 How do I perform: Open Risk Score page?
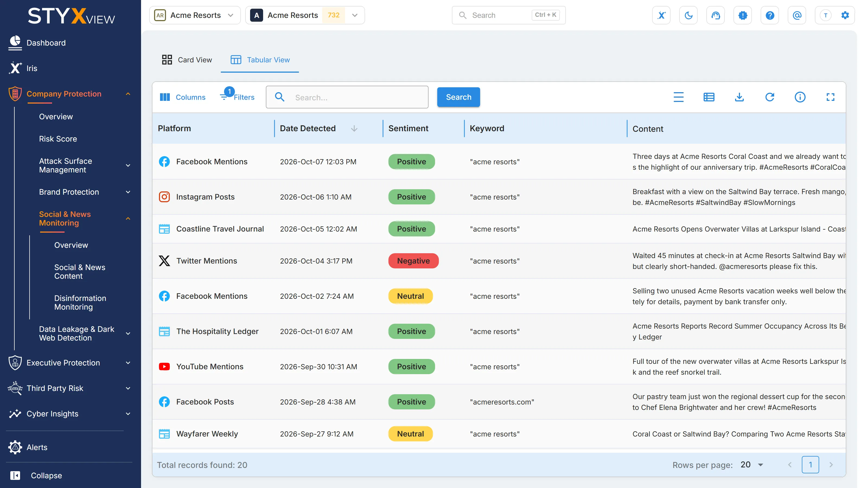[58, 139]
